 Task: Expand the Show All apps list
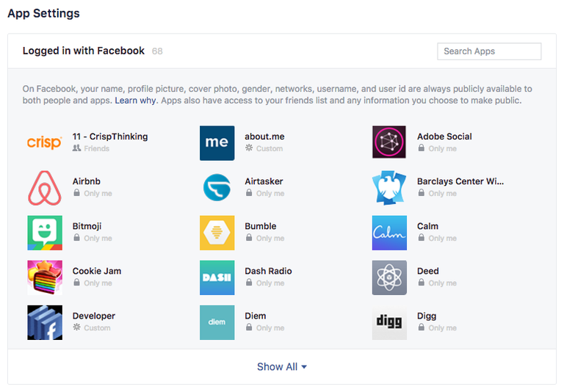[281, 367]
